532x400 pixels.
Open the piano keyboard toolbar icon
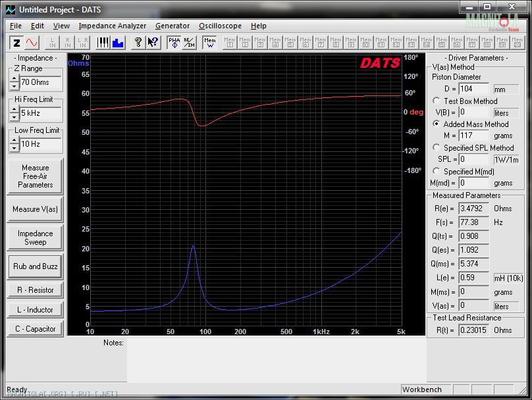point(103,43)
